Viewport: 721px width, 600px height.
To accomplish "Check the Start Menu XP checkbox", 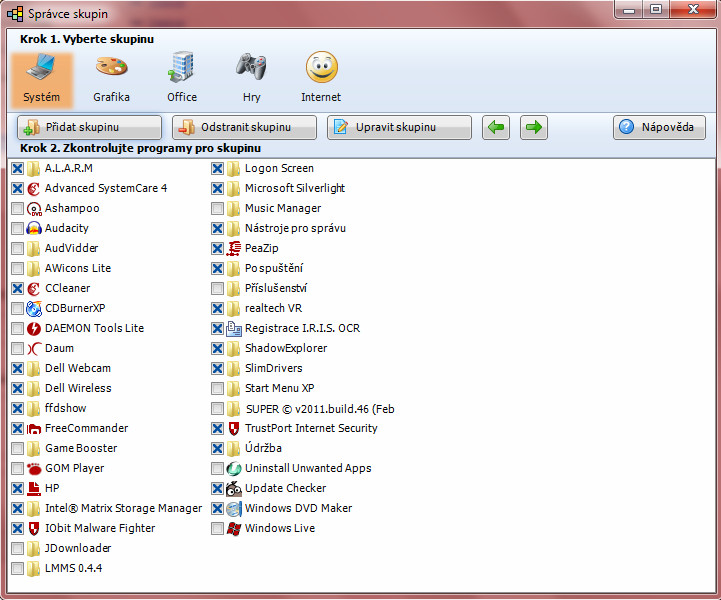I will [x=217, y=389].
